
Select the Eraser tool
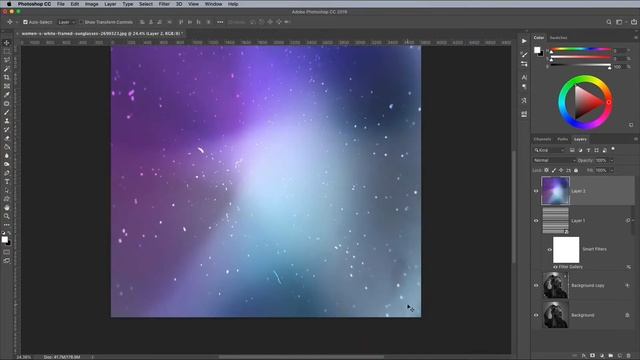(x=7, y=138)
